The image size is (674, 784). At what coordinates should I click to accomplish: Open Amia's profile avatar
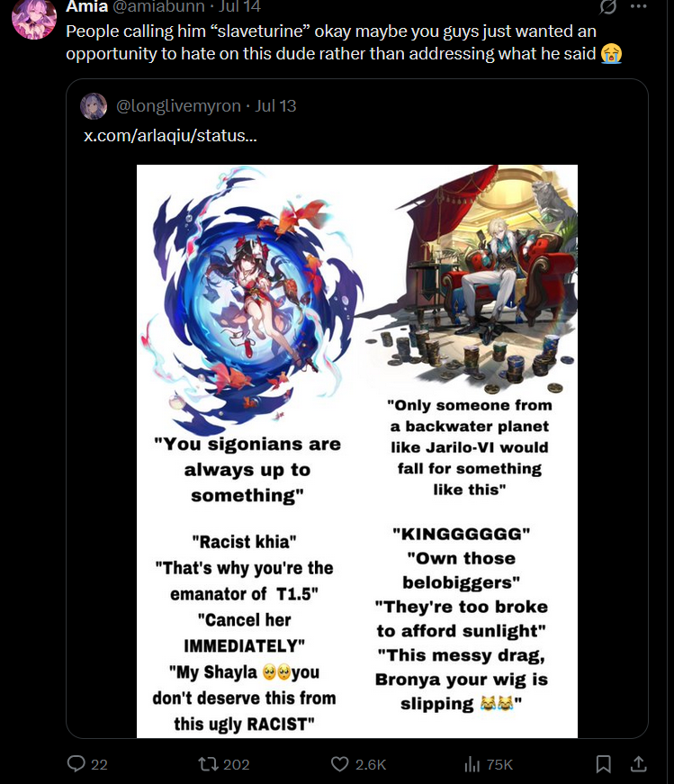click(x=34, y=19)
